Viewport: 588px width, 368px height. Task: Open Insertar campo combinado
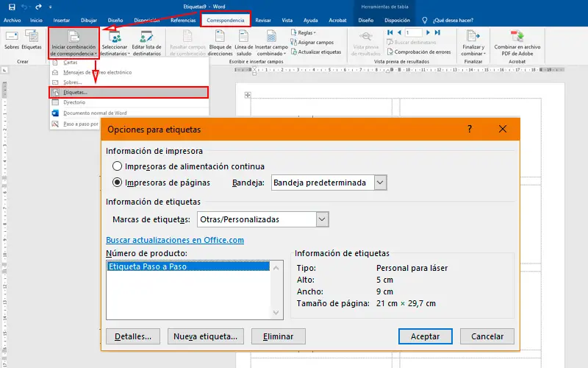(271, 43)
